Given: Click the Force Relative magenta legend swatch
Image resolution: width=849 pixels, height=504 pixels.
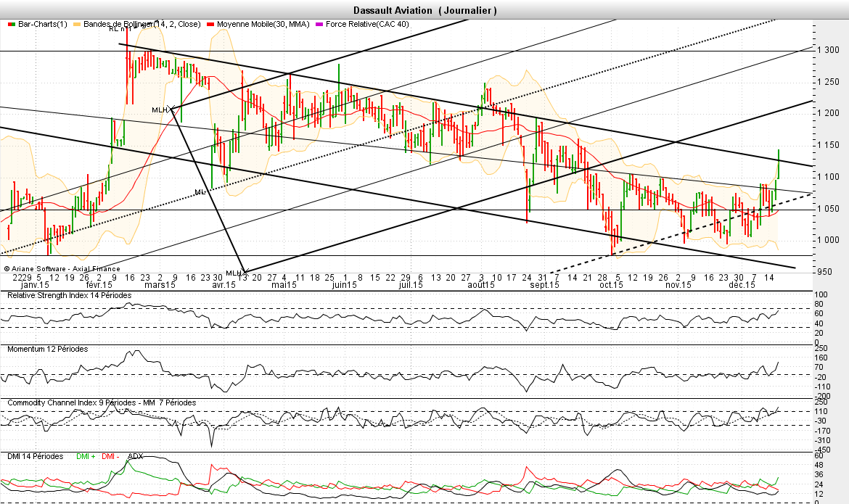Looking at the screenshot, I should coord(319,25).
